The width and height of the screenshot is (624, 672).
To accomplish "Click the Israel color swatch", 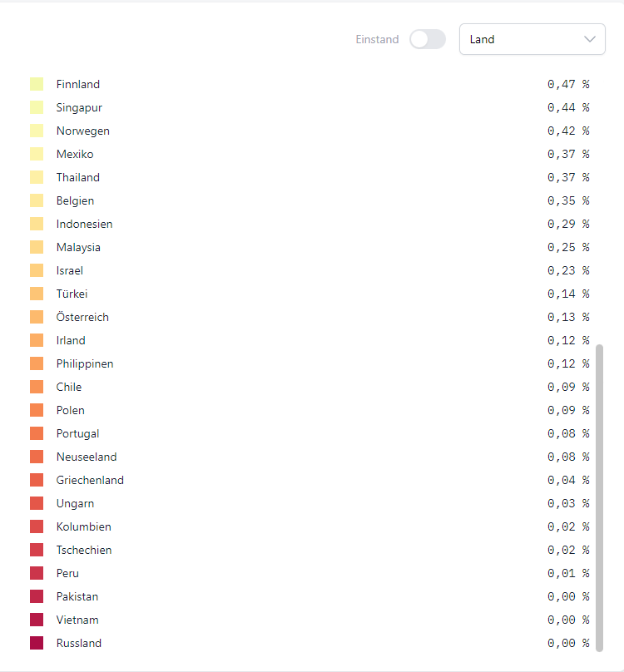I will click(37, 270).
